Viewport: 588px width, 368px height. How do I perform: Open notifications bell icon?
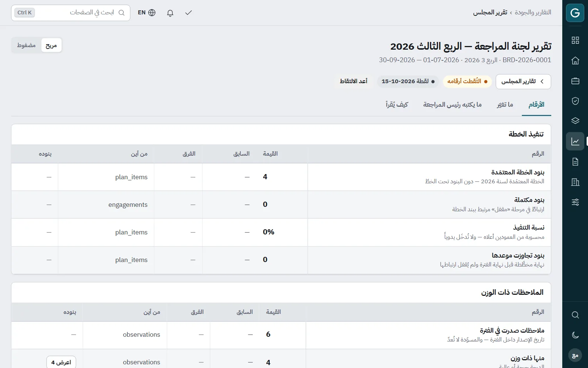[170, 13]
